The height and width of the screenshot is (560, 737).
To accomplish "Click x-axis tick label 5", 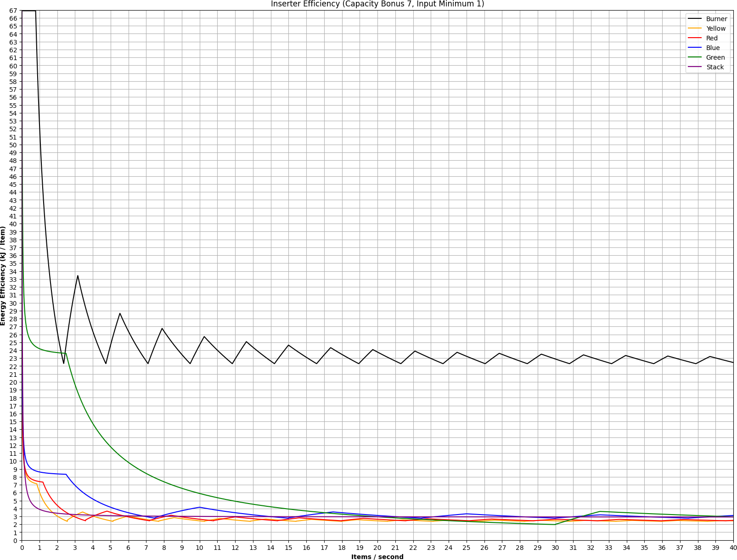I will pyautogui.click(x=111, y=548).
